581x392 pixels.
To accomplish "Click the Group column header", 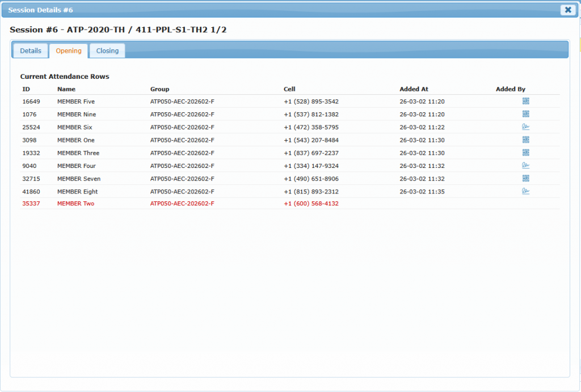I will 159,89.
